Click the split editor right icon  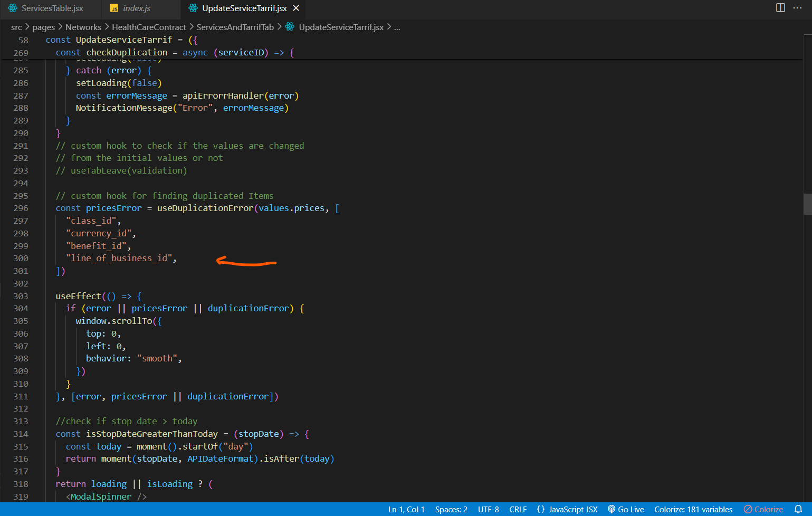click(x=780, y=8)
